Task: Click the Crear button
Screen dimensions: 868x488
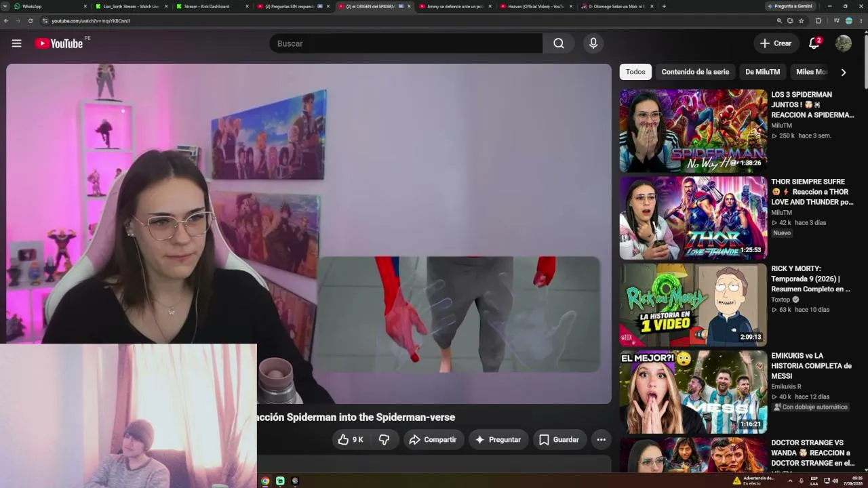Action: (x=776, y=43)
